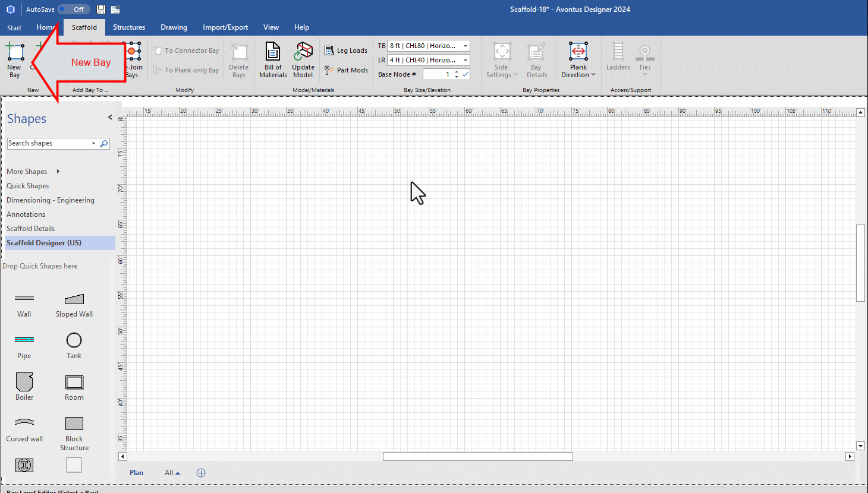Click the Update Model icon

303,59
